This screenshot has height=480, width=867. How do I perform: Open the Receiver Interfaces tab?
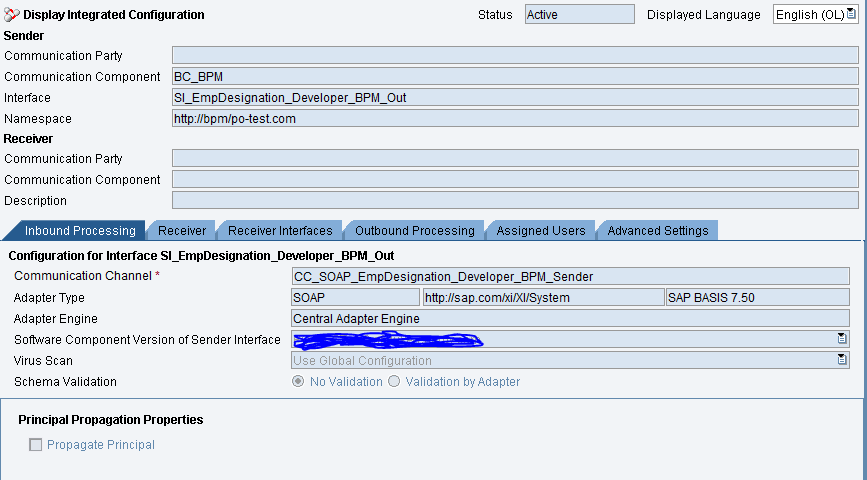point(280,231)
